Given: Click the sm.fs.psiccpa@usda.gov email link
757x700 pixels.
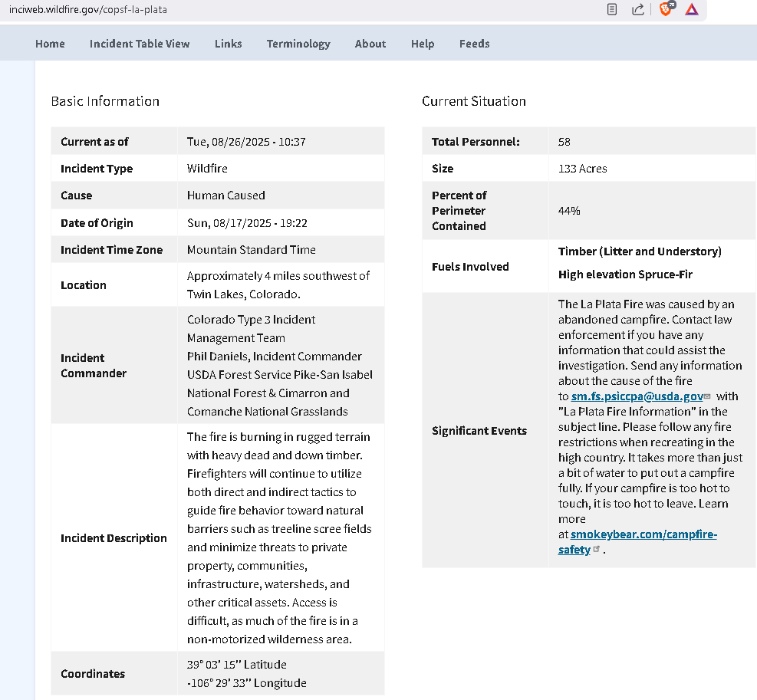Looking at the screenshot, I should [x=637, y=396].
